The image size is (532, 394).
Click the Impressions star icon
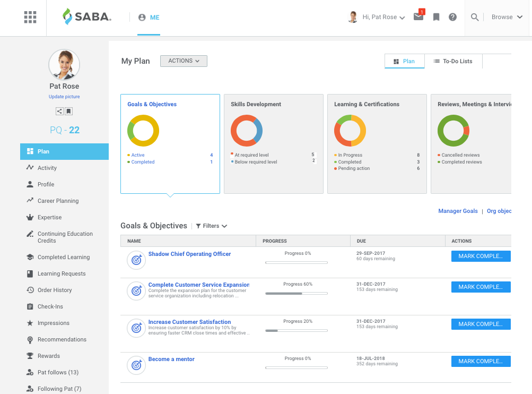click(30, 323)
